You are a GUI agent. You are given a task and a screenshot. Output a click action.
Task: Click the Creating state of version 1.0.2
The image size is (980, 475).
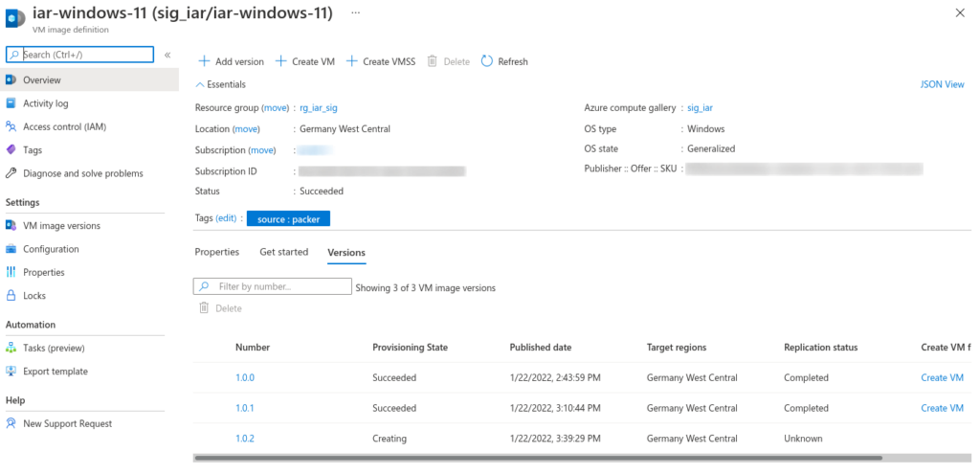click(x=390, y=438)
